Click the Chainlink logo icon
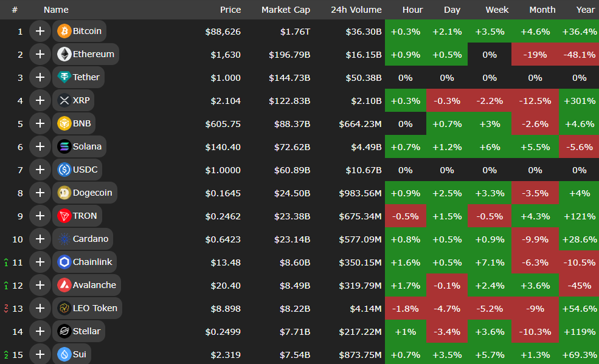This screenshot has height=364, width=599. pyautogui.click(x=64, y=262)
